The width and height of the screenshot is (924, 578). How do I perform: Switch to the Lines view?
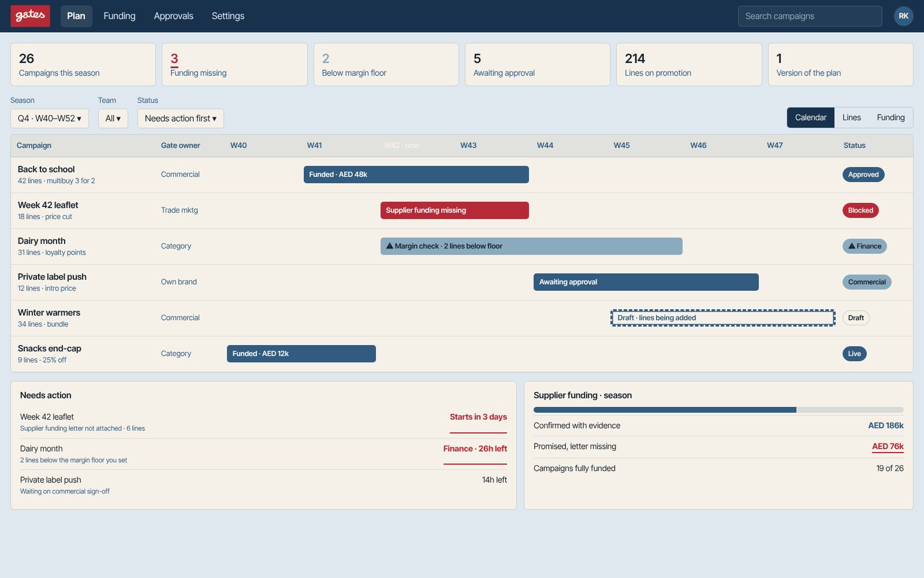point(851,117)
